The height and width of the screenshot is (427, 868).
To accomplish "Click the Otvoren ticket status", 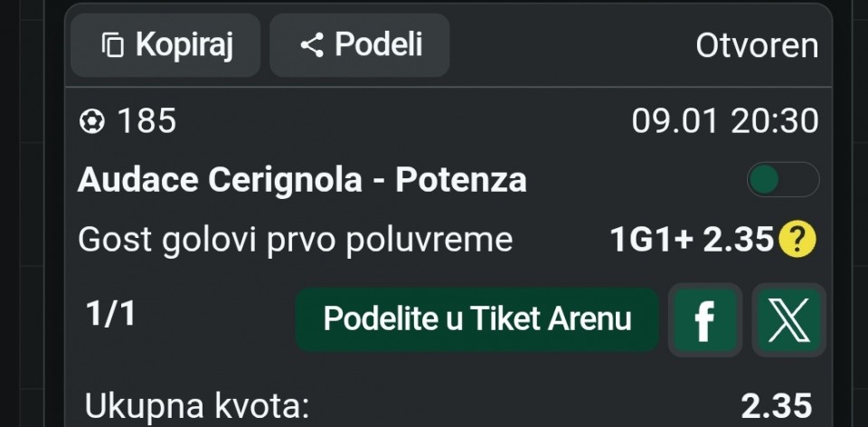I will click(757, 45).
